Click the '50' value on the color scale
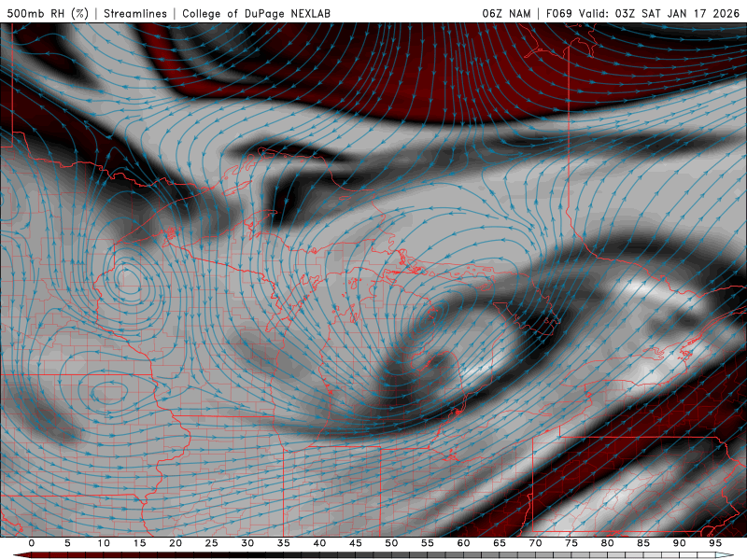The height and width of the screenshot is (560, 747). click(x=391, y=543)
